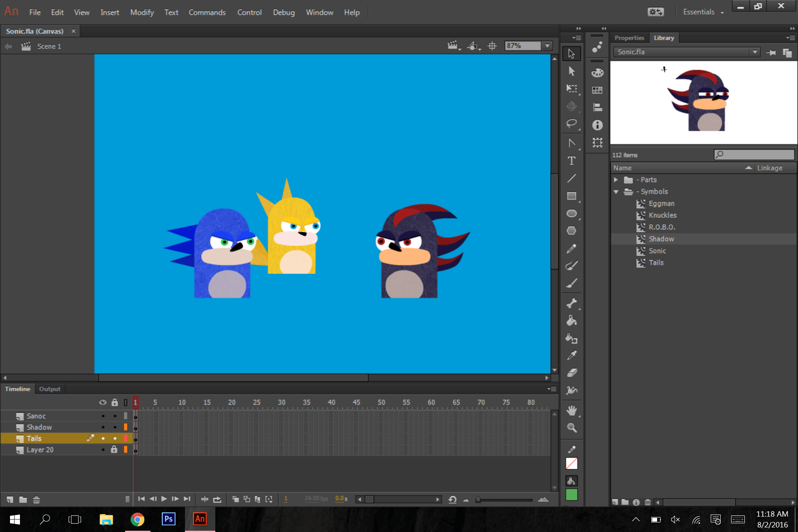Open the Edit Scene dropdown
This screenshot has width=798, height=532.
453,46
